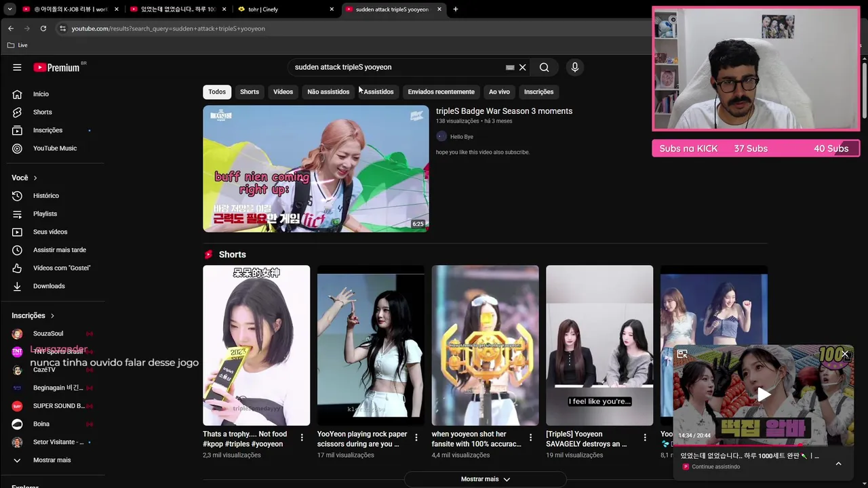The image size is (868, 488).
Task: Select the Todos filter chip
Action: pyautogui.click(x=217, y=91)
